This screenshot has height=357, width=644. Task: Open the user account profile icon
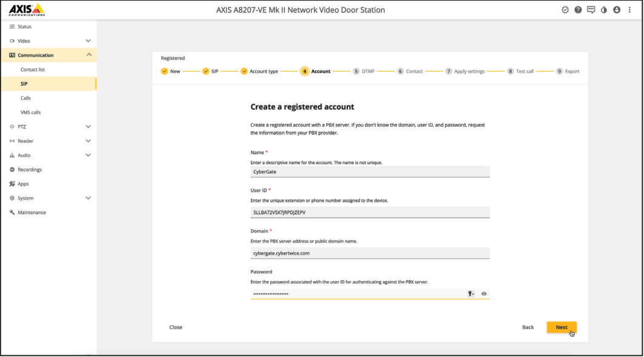tap(617, 10)
